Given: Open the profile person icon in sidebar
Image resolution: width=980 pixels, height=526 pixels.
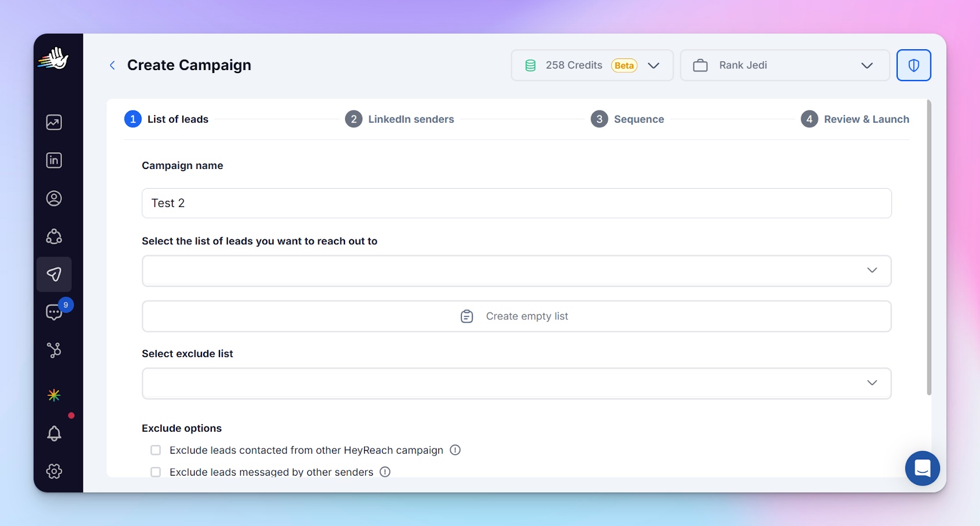Looking at the screenshot, I should [x=54, y=198].
